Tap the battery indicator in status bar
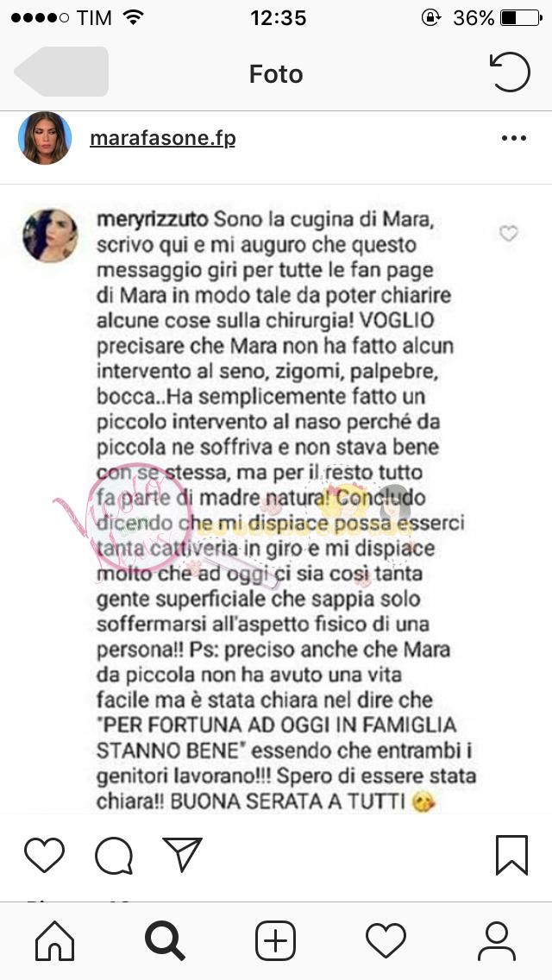The image size is (552, 980). click(x=521, y=18)
